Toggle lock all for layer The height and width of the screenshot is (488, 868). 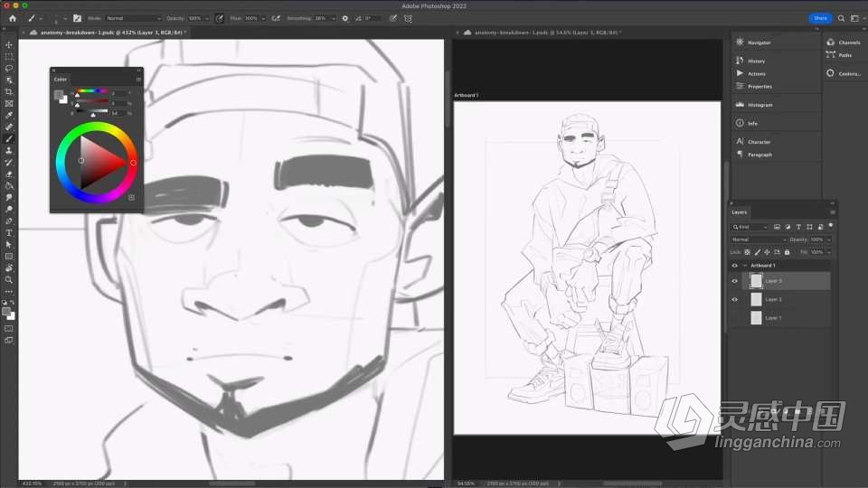click(788, 252)
